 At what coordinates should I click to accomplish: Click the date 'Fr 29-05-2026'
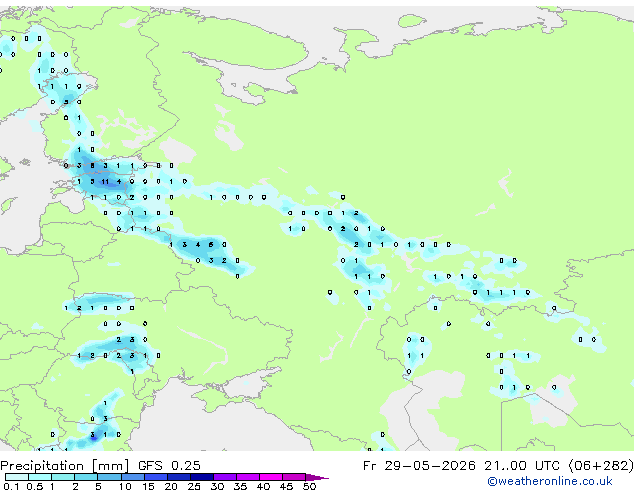419,466
